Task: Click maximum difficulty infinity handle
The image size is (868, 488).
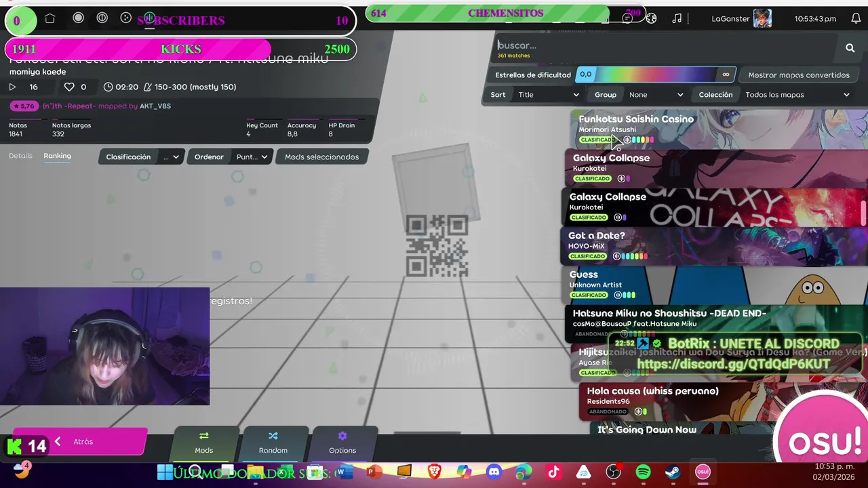Action: (726, 75)
